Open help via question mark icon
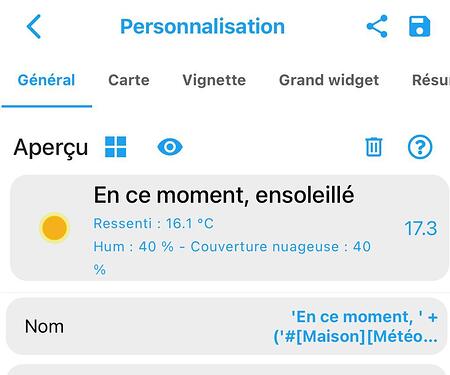The image size is (450, 375). point(420,147)
